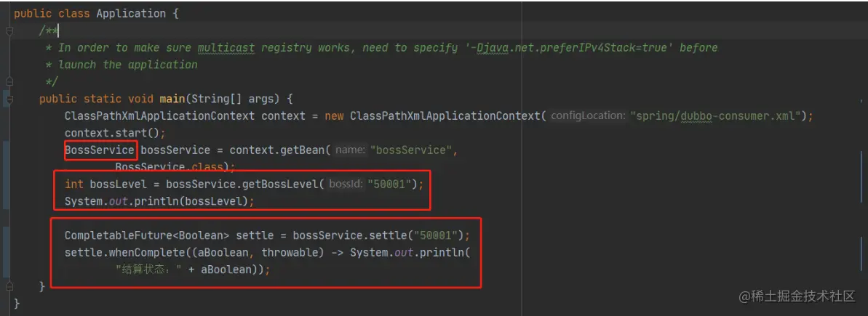Click "ClassPathXmlApplicationContext" after the new keyword
The height and width of the screenshot is (316, 868).
pyautogui.click(x=445, y=116)
